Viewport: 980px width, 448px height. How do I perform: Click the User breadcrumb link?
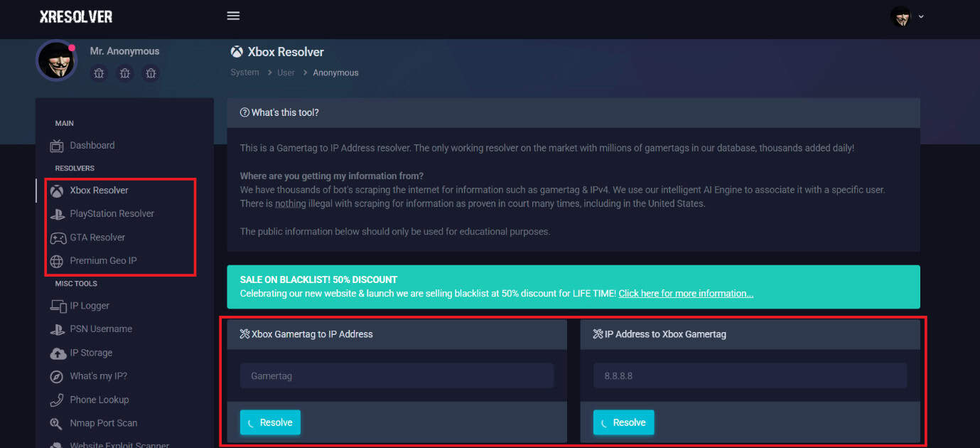pyautogui.click(x=285, y=72)
